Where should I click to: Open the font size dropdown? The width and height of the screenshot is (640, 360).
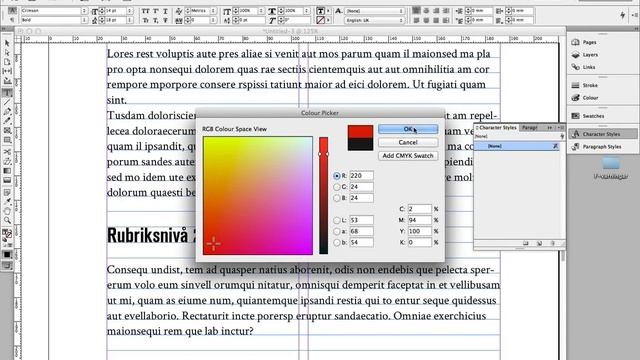(x=130, y=11)
